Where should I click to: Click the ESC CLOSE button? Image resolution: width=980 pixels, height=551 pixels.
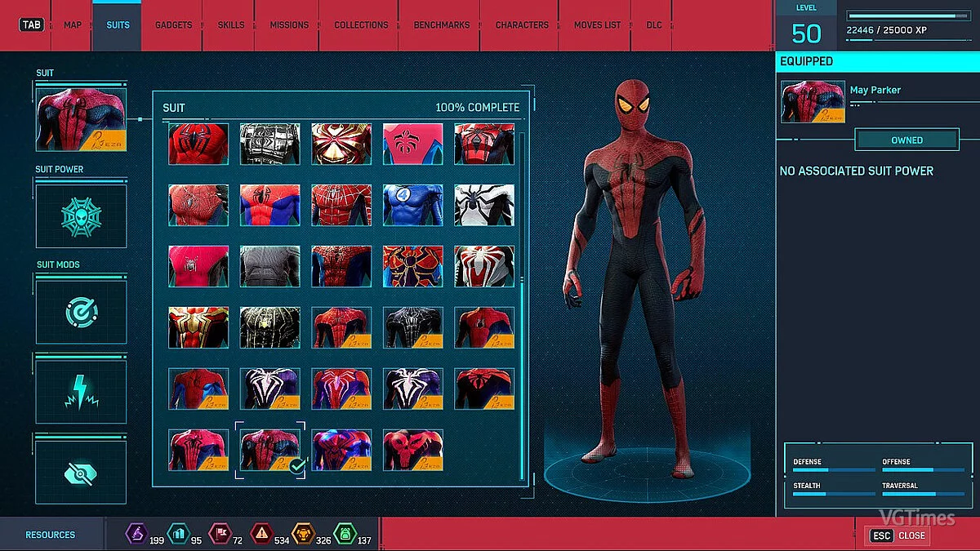897,535
